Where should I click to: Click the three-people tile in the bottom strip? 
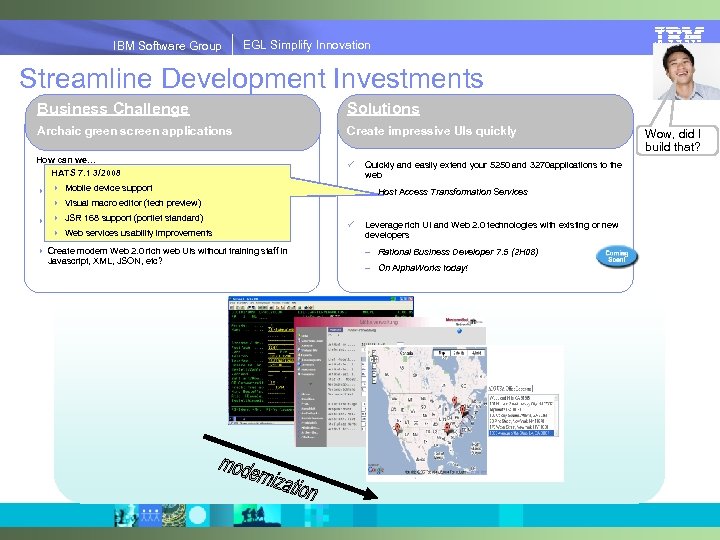tap(150, 515)
